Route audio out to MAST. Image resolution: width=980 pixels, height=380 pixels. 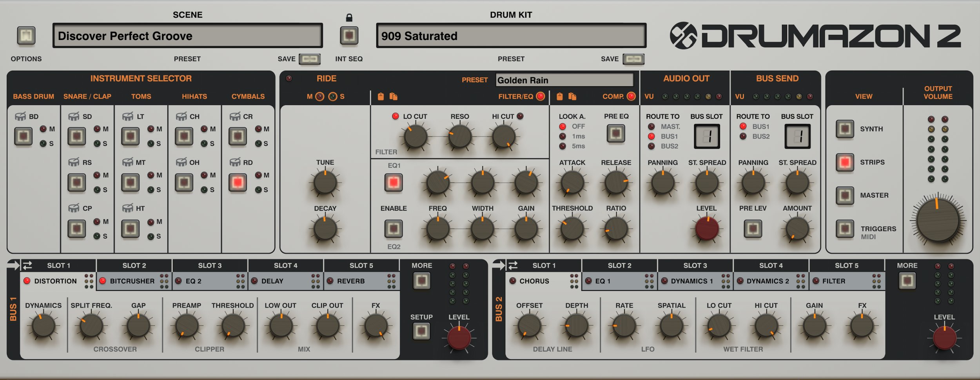(x=652, y=127)
